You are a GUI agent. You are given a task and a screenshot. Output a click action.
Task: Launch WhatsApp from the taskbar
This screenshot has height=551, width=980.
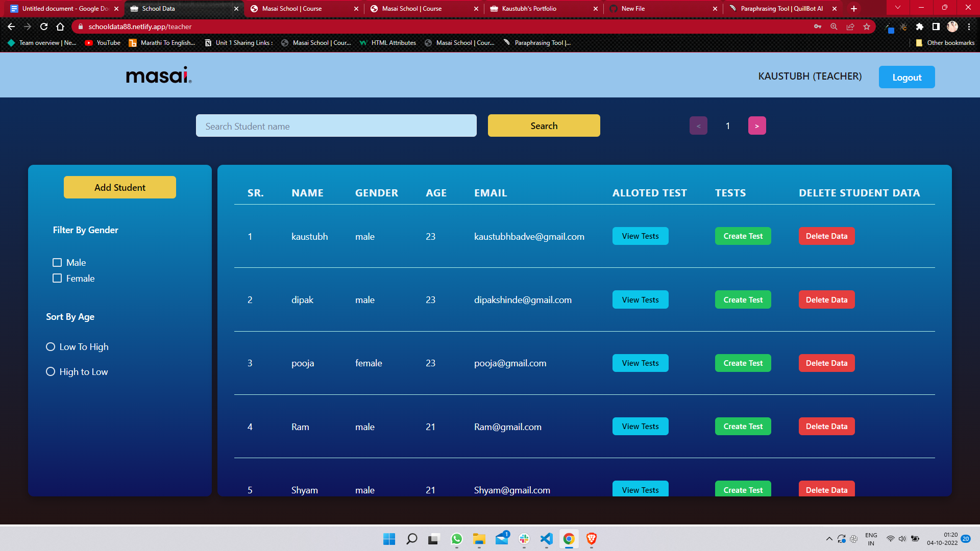pos(457,539)
